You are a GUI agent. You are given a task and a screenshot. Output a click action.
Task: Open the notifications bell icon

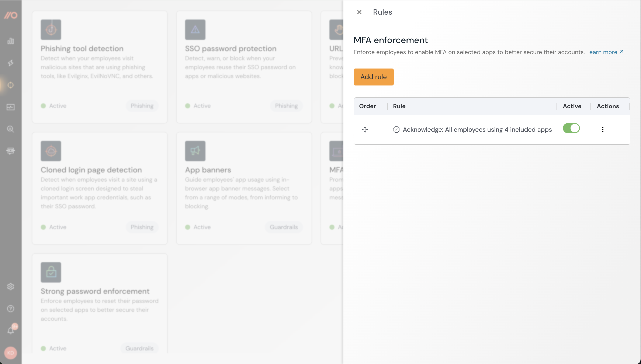pyautogui.click(x=10, y=331)
